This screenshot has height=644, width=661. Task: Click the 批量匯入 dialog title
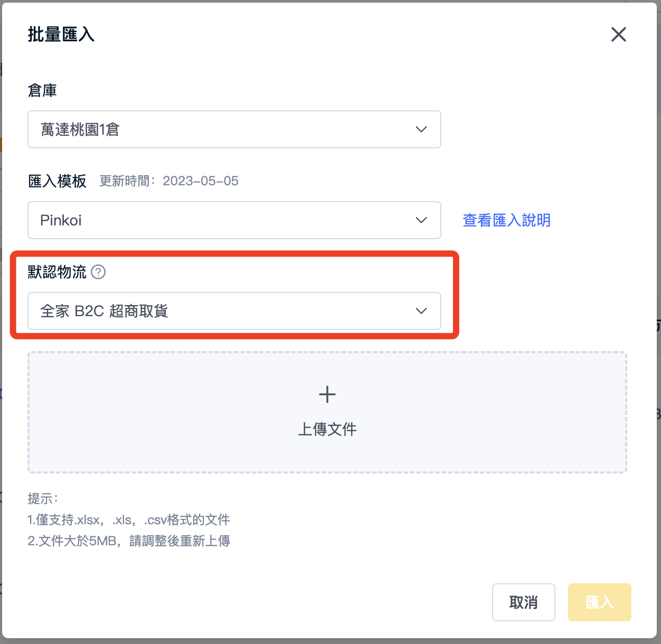(x=61, y=34)
